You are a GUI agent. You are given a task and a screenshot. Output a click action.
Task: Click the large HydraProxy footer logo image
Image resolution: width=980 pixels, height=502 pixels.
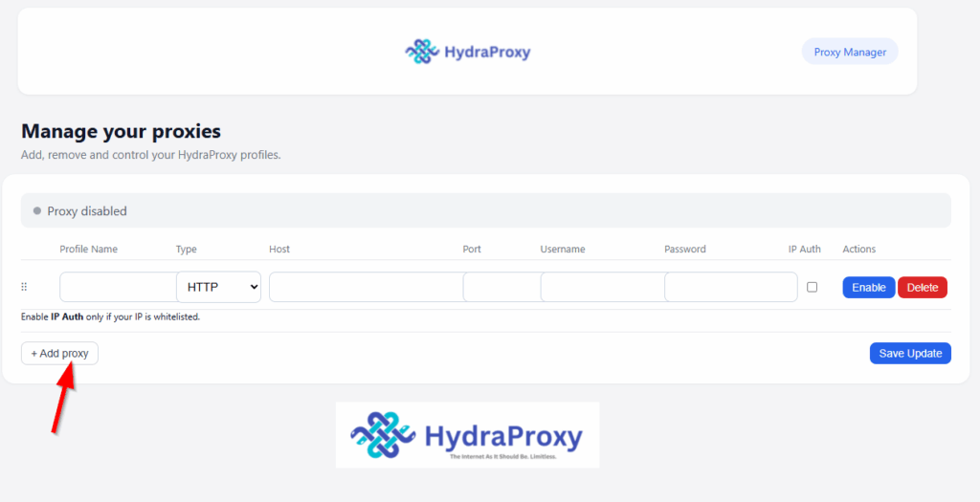pyautogui.click(x=467, y=435)
